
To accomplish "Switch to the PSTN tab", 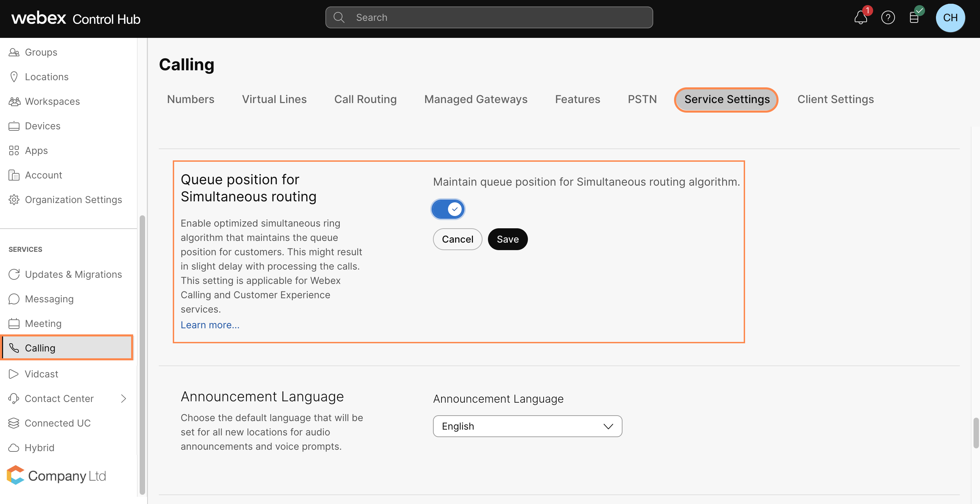I will coord(642,98).
